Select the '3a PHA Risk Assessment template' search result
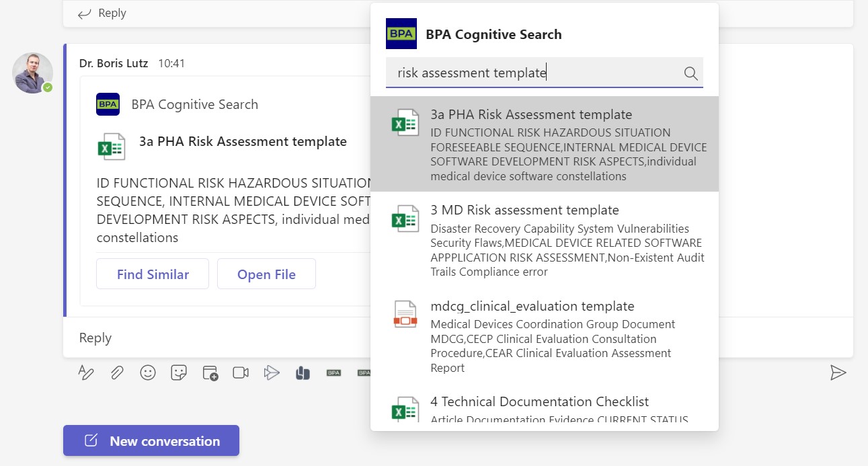868x466 pixels. tap(545, 144)
